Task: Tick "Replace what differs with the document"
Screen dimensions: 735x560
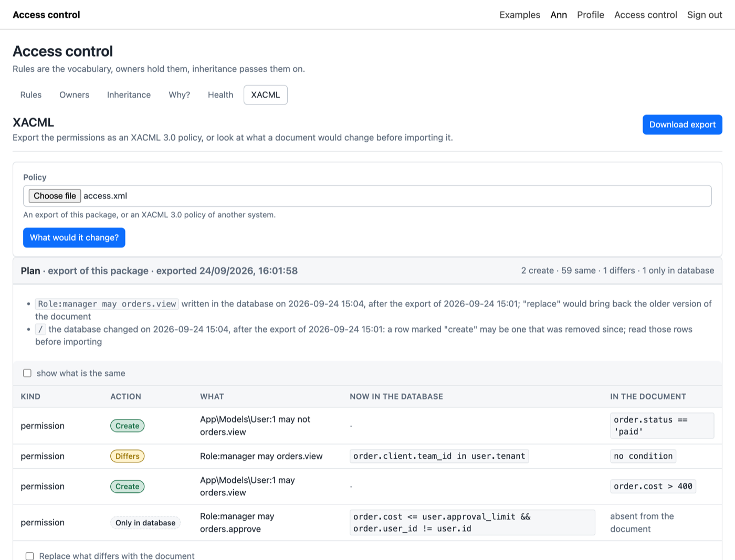Action: tap(30, 556)
